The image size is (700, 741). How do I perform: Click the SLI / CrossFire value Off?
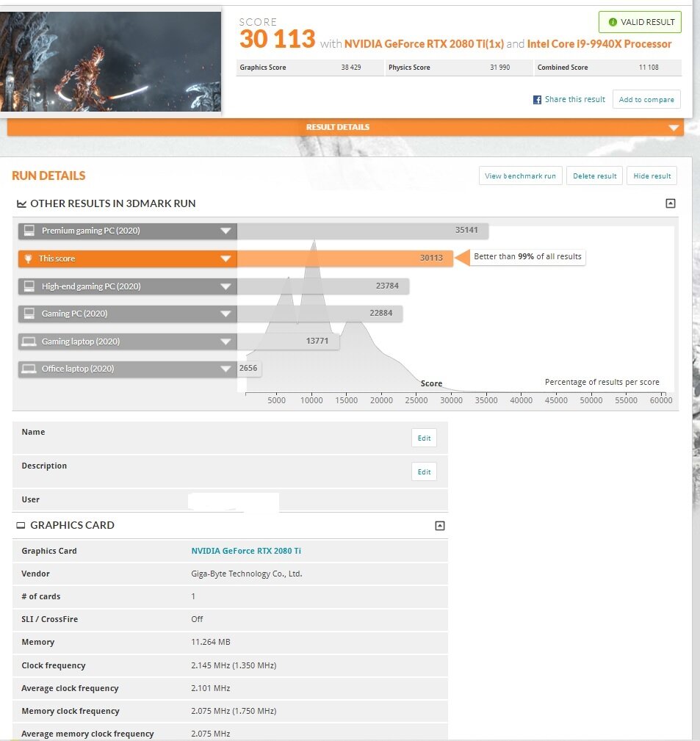tap(197, 619)
